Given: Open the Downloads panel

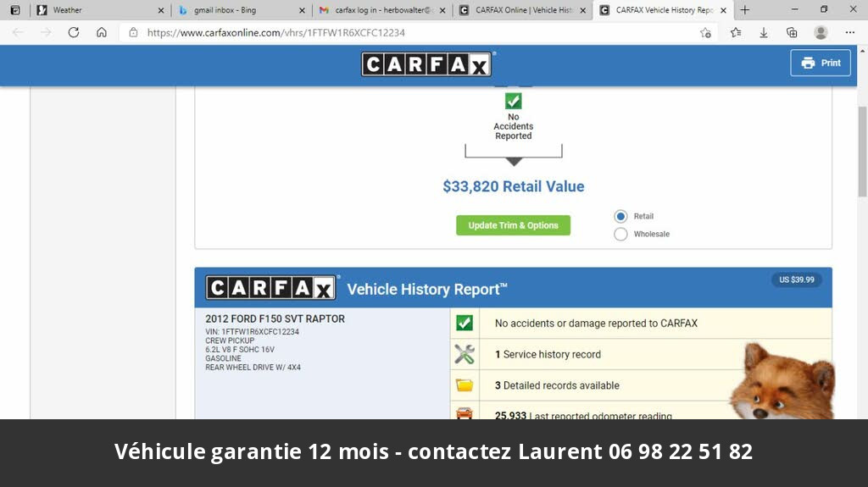Looking at the screenshot, I should tap(764, 33).
